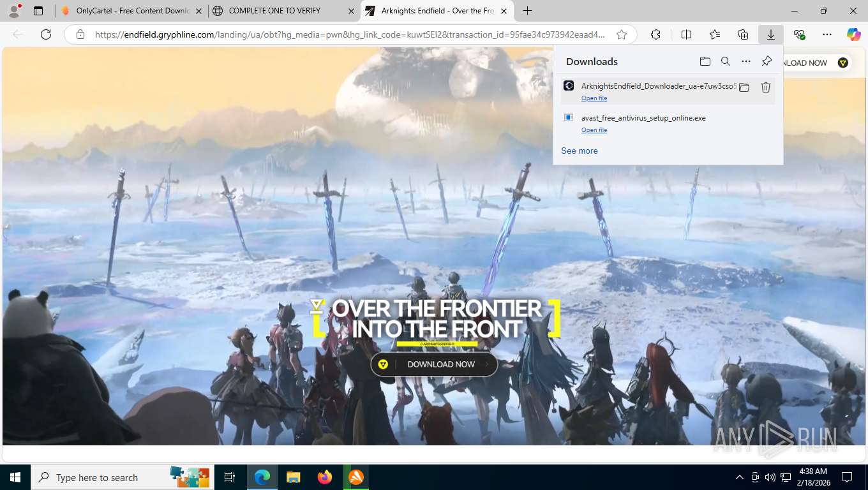Show hidden system tray icons

[739, 477]
